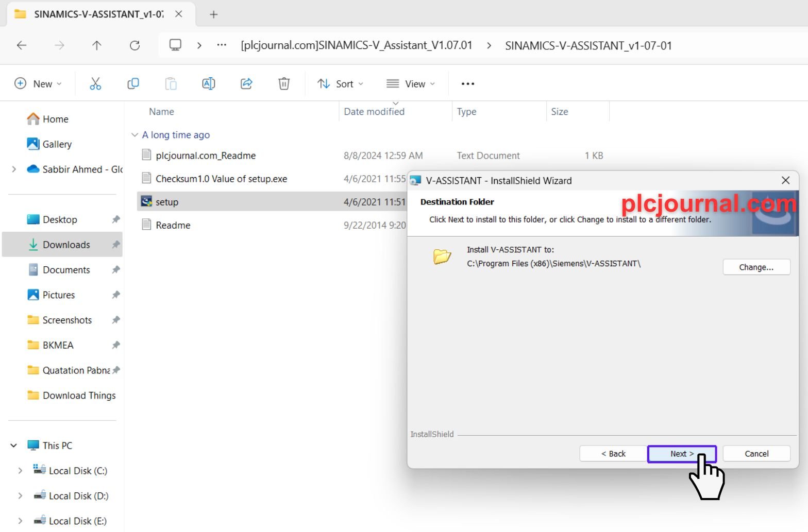Image resolution: width=808 pixels, height=532 pixels.
Task: Click breadcrumb chevron after PC icon
Action: 199,45
